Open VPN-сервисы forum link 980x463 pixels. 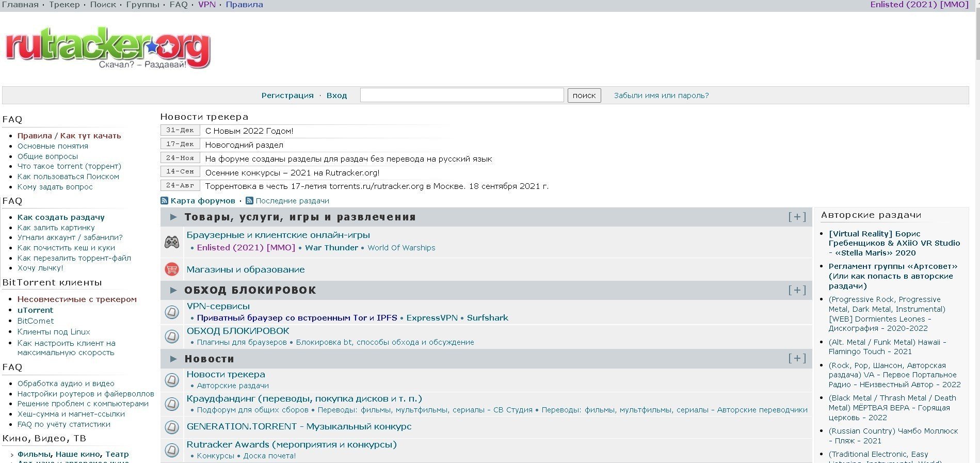tap(218, 306)
